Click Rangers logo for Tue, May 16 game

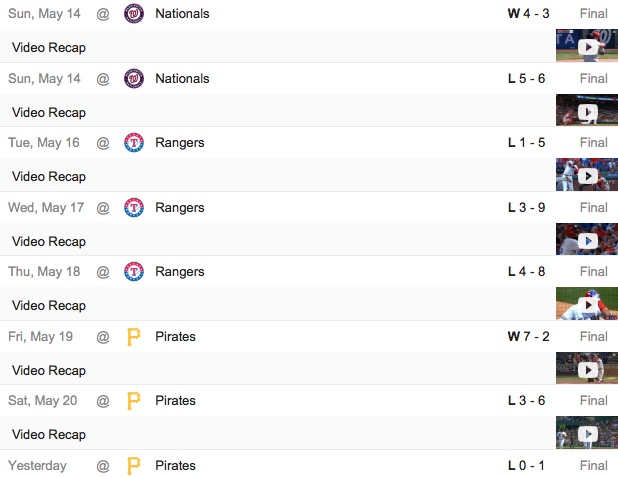pos(133,143)
